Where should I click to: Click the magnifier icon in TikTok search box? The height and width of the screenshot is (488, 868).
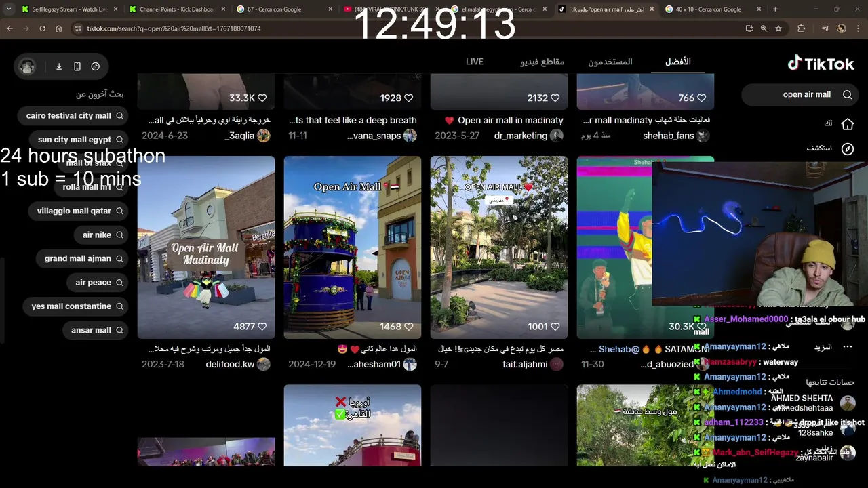point(847,95)
